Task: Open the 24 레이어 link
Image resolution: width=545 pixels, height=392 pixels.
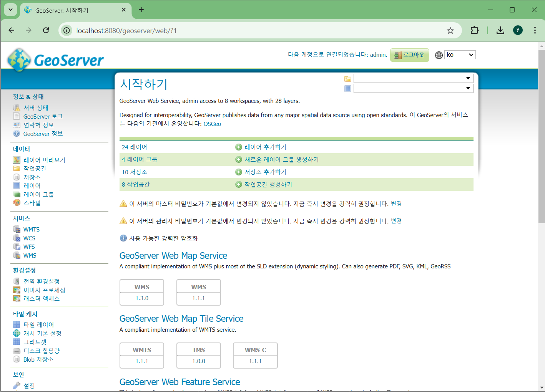Action: coord(135,147)
